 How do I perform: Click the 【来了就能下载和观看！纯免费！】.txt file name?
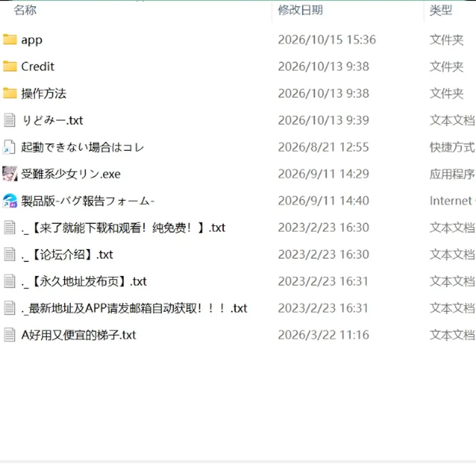(x=123, y=228)
